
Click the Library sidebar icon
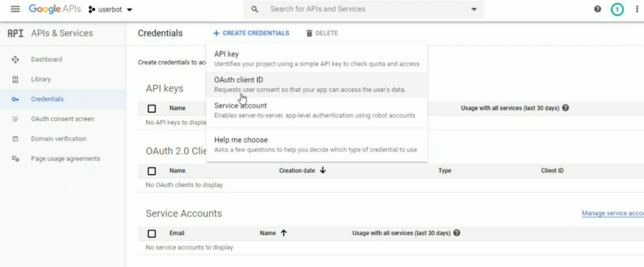click(15, 79)
